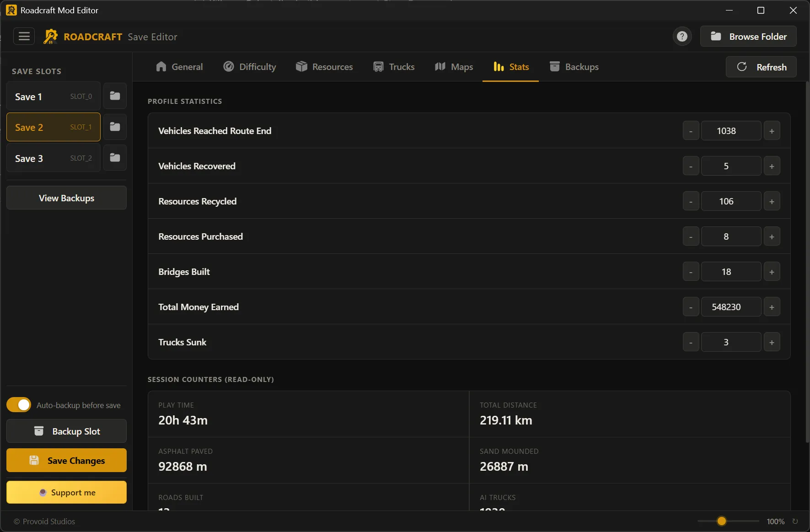The image size is (810, 532).
Task: Open folder for Save 2 slot
Action: click(x=115, y=127)
